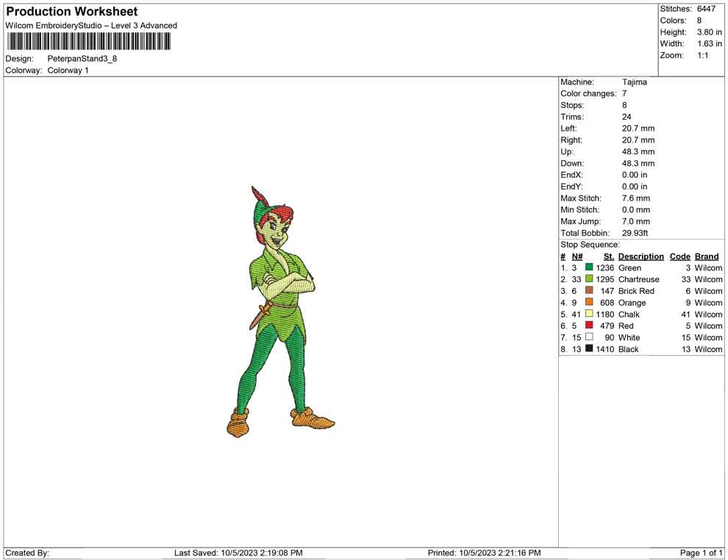Click the 'N#' column header
This screenshot has width=728, height=560.
[577, 256]
